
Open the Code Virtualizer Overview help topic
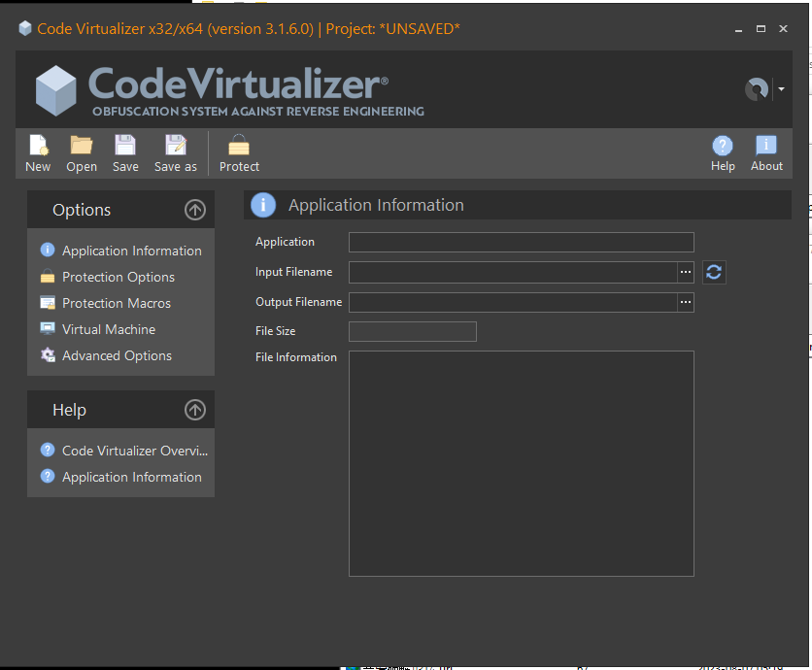pyautogui.click(x=134, y=450)
